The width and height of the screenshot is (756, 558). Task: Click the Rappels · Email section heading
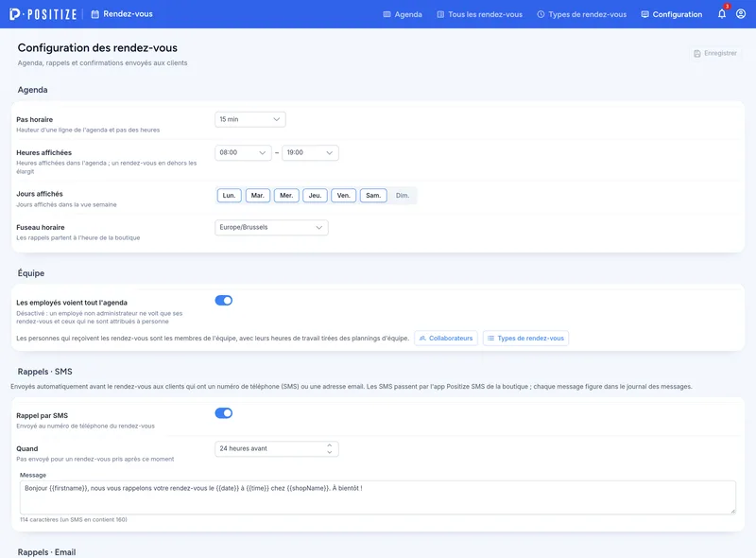[46, 552]
